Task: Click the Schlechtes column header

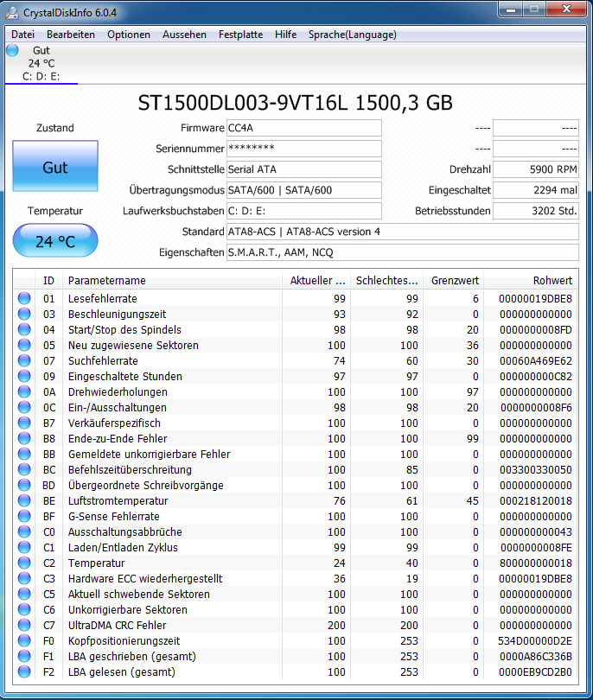Action: point(386,280)
